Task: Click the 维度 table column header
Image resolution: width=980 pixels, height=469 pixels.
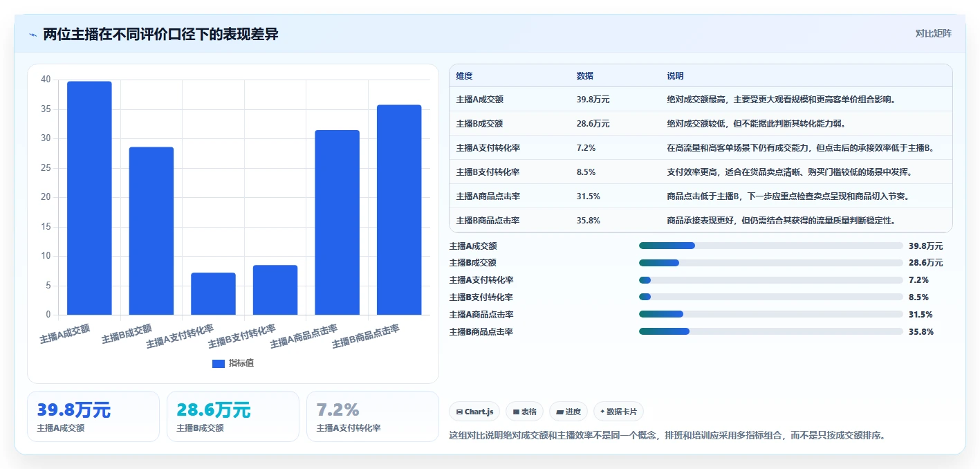Action: [x=464, y=76]
